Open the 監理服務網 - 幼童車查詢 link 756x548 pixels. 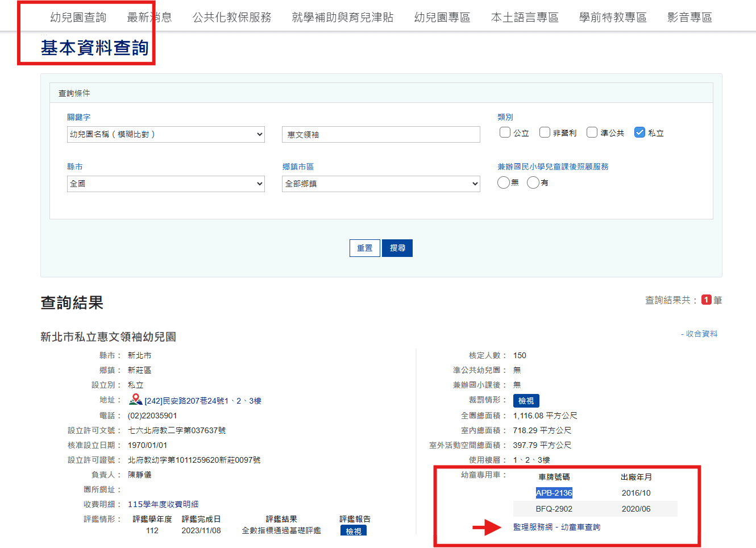tap(557, 527)
